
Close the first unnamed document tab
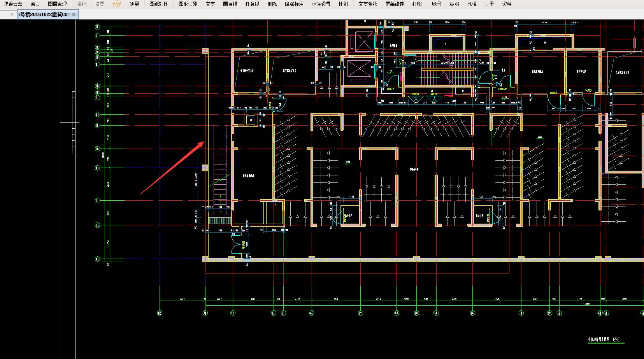point(12,14)
